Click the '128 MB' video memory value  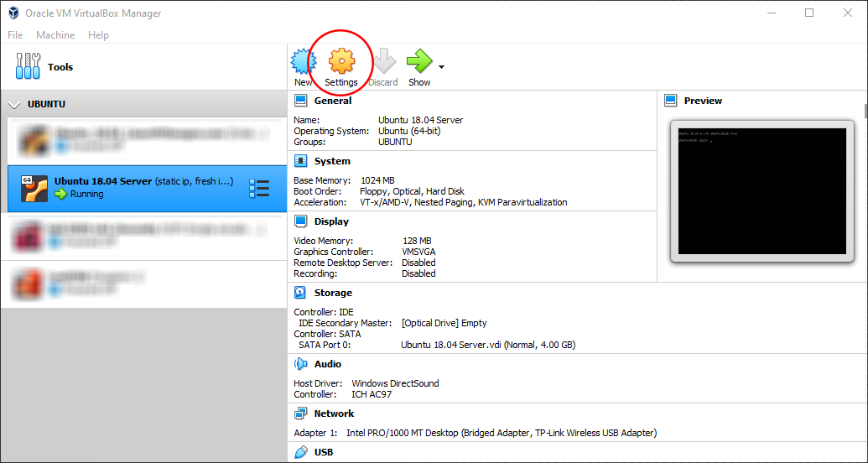point(417,241)
